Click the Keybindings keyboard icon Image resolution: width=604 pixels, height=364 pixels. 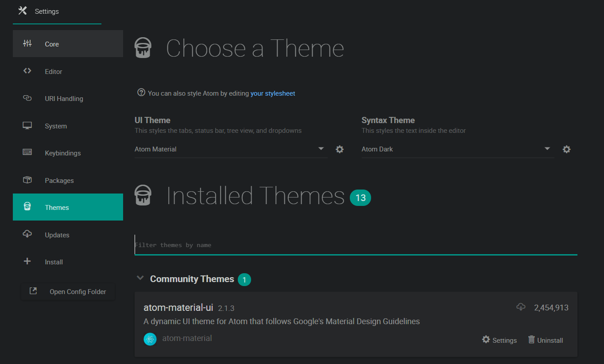[27, 152]
